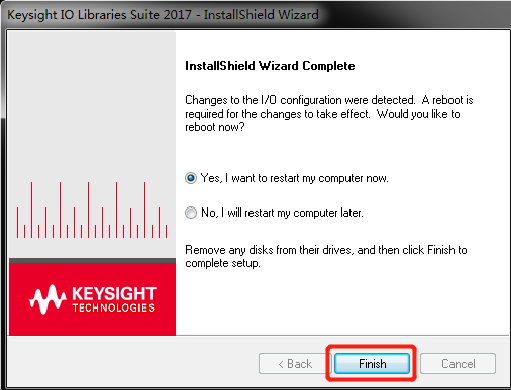The image size is (511, 390).
Task: Click the KEYSIGHT wordmark in the logo
Action: 114,293
